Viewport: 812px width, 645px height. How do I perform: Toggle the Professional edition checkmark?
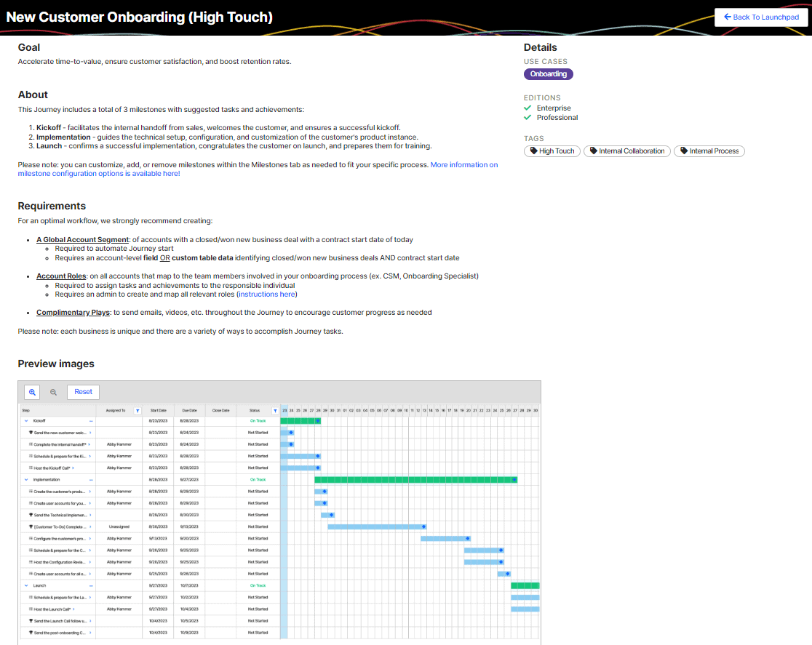point(528,117)
